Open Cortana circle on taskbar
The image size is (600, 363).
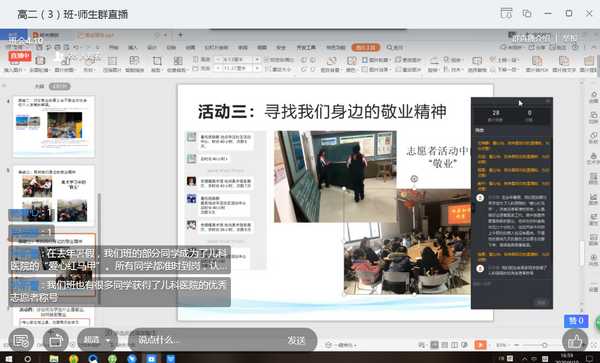(28, 359)
